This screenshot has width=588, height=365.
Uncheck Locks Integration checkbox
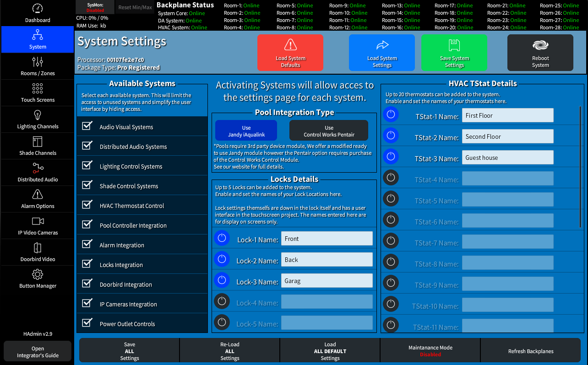click(x=87, y=264)
